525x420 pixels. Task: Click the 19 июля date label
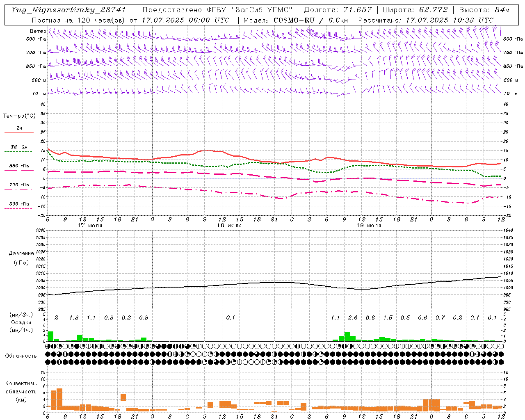(369, 226)
